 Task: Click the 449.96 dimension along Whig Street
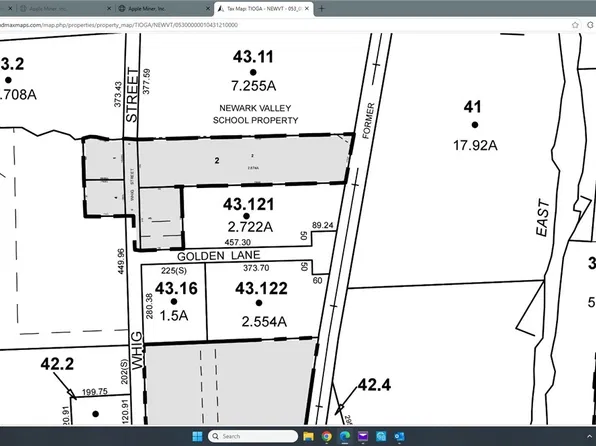pos(121,261)
